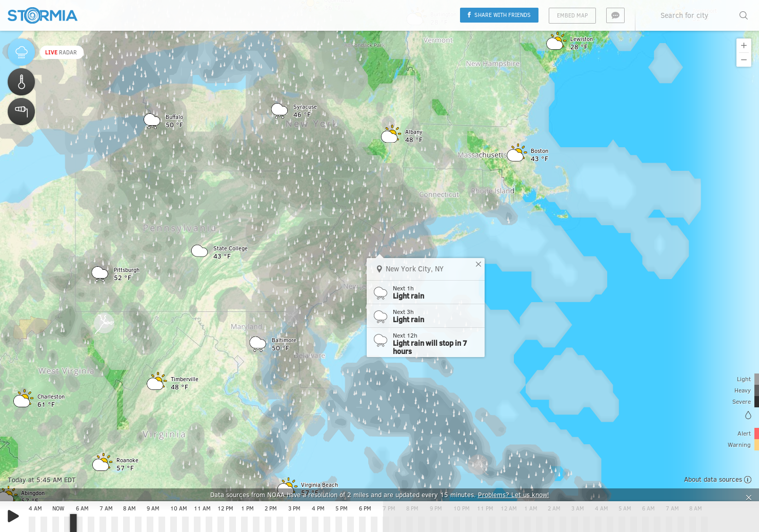Click the Boston weather icon
This screenshot has width=759, height=532.
(x=517, y=153)
